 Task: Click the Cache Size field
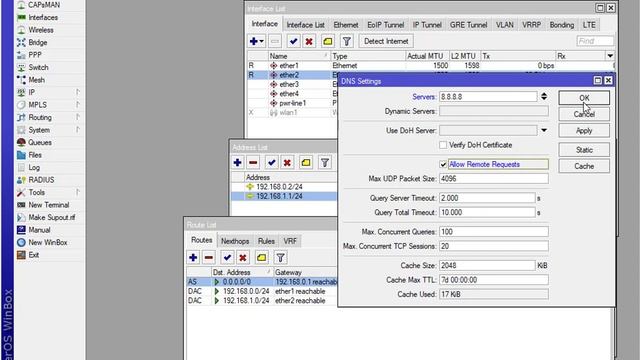pos(487,265)
